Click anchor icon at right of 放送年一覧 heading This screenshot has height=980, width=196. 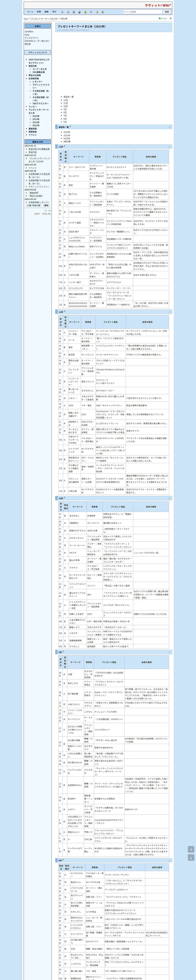coord(170,127)
